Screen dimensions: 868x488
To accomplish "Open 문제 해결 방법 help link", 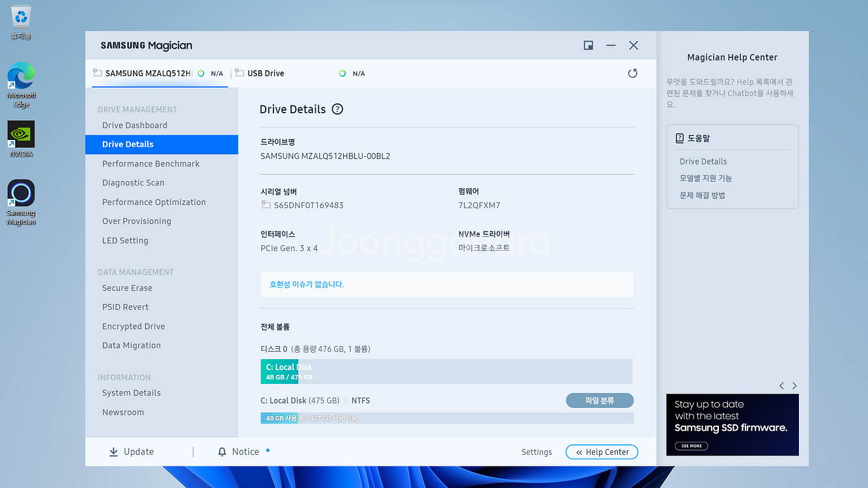I will pyautogui.click(x=703, y=195).
